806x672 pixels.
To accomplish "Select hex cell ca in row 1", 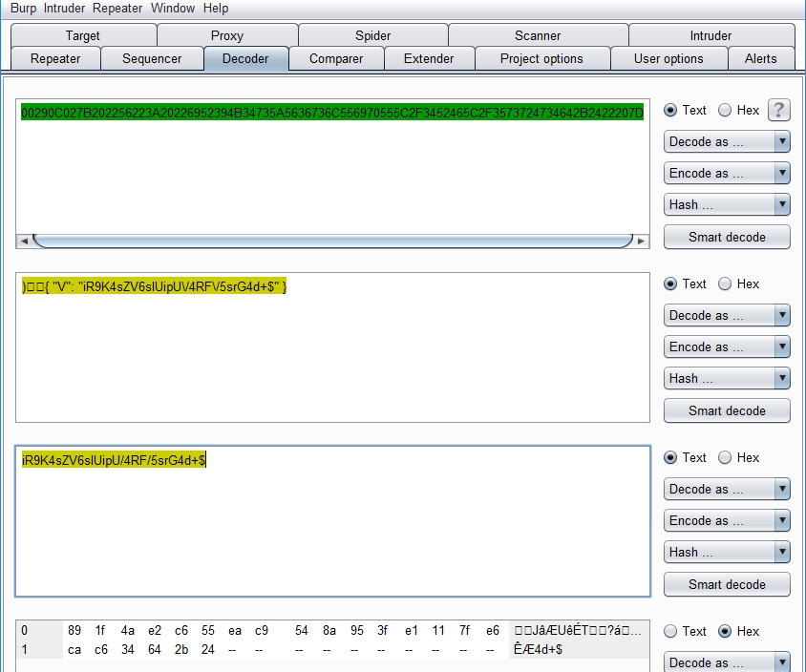I will [74, 649].
